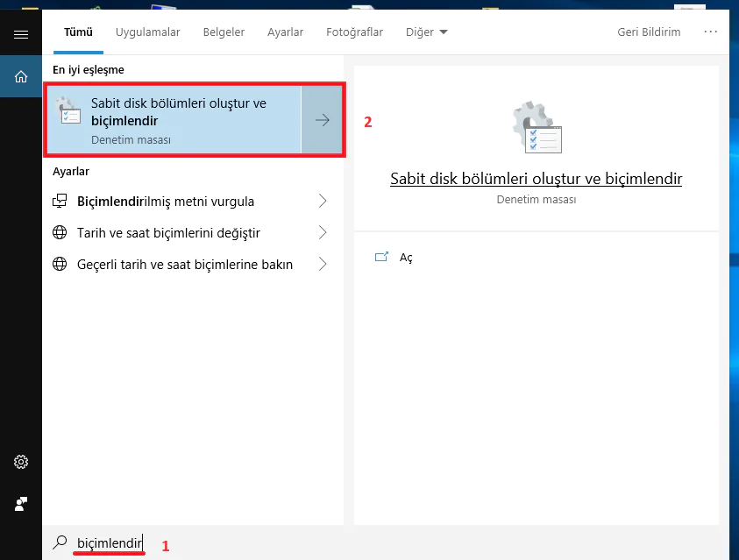Expand best match result with arrow

[322, 121]
